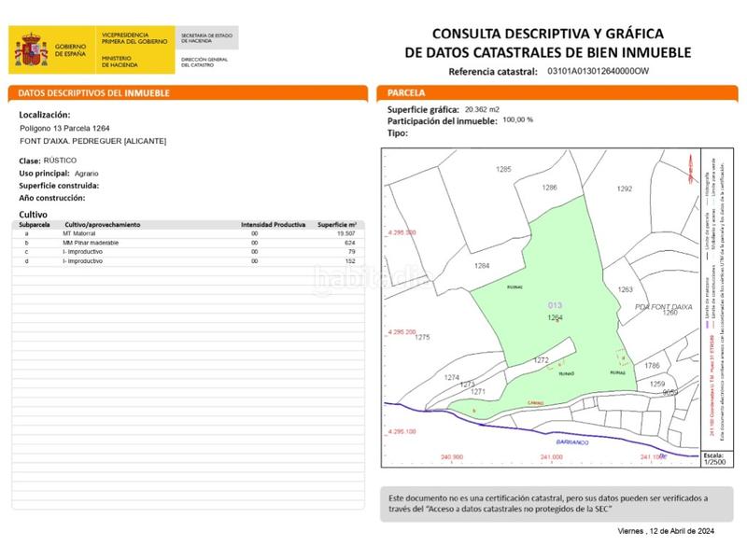Click the north arrow on the map
Viewport: 747px width, 560px height.
click(x=690, y=170)
